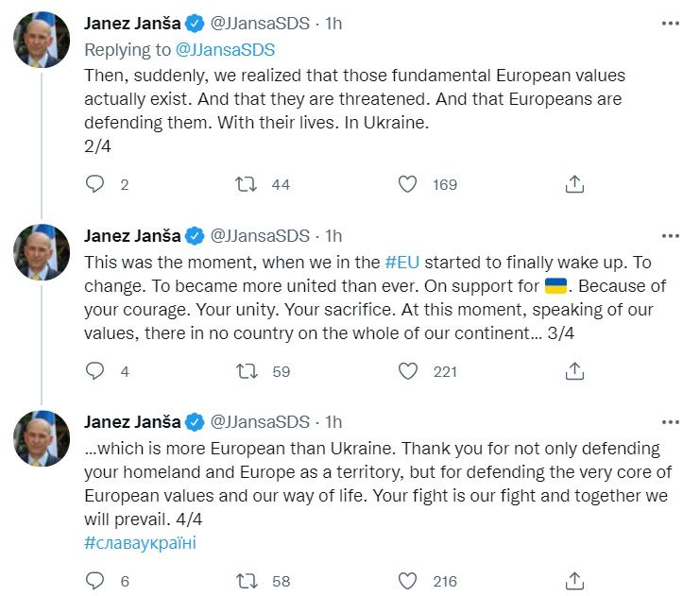Open Janez Janša's avatar on first tweet
700x596 pixels.
[x=42, y=41]
